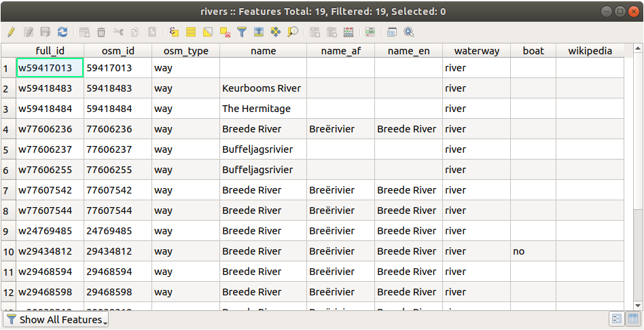The height and width of the screenshot is (330, 644).
Task: Open conditional formatting icon
Action: click(x=370, y=32)
